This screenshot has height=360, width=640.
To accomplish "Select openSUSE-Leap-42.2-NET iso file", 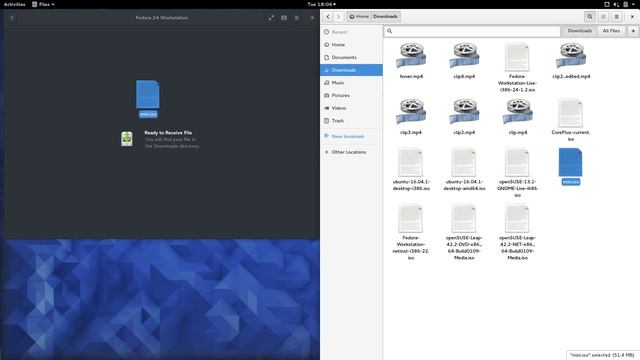I will 517,232.
